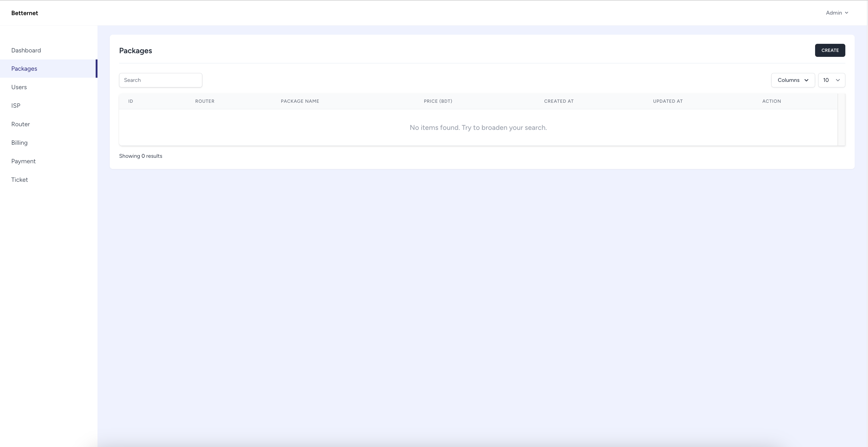This screenshot has height=447, width=868.
Task: Sort the table by ID column
Action: [130, 101]
